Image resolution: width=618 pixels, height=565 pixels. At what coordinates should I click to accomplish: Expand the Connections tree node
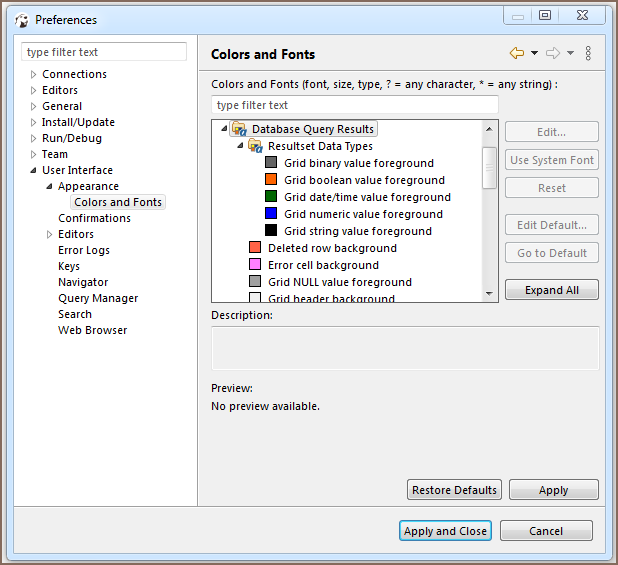click(x=33, y=74)
